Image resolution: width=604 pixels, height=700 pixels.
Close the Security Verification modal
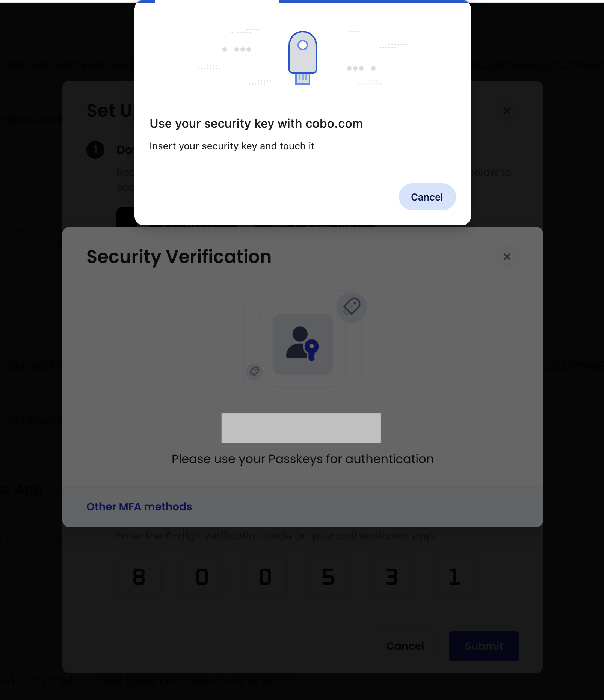click(507, 257)
